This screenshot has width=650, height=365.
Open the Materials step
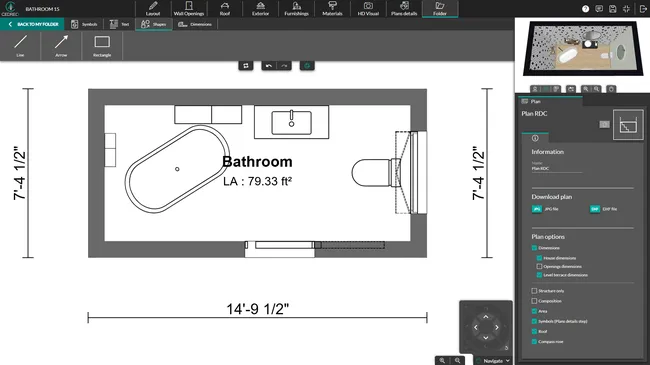[x=332, y=9]
